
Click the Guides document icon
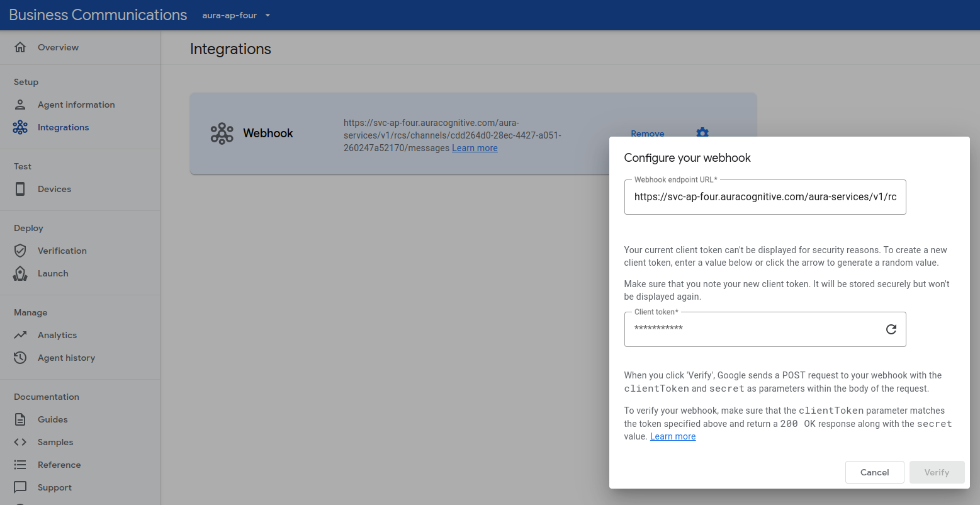point(20,419)
